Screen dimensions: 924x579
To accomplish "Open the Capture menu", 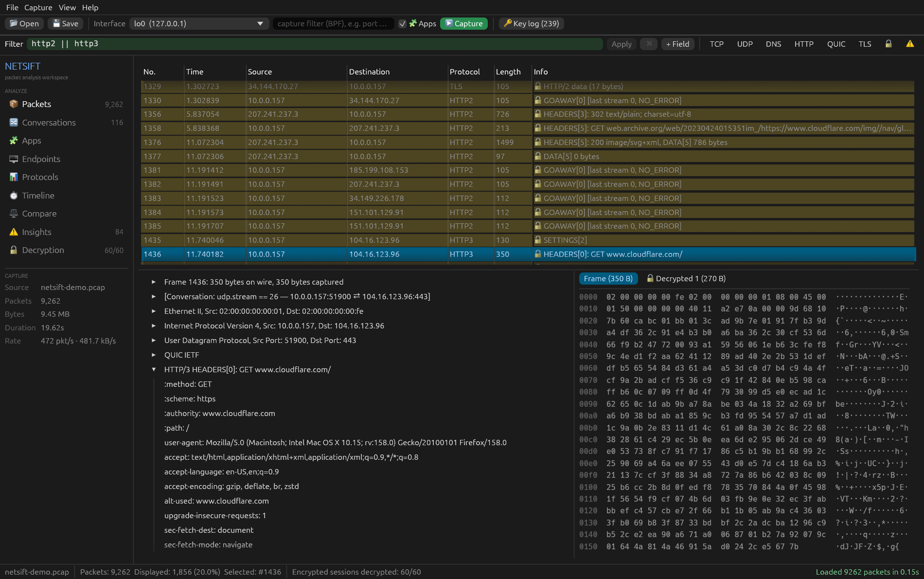I will click(38, 7).
